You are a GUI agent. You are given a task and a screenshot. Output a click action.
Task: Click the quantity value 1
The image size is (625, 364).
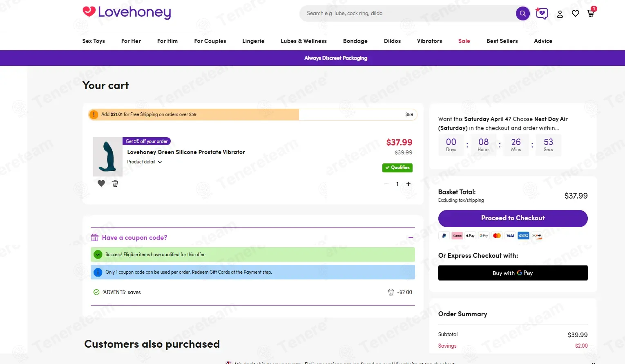[397, 184]
